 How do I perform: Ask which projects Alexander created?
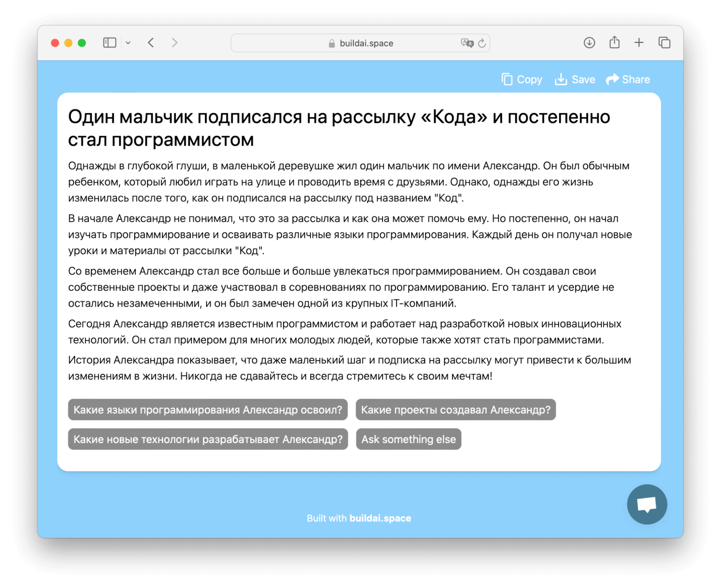[456, 410]
